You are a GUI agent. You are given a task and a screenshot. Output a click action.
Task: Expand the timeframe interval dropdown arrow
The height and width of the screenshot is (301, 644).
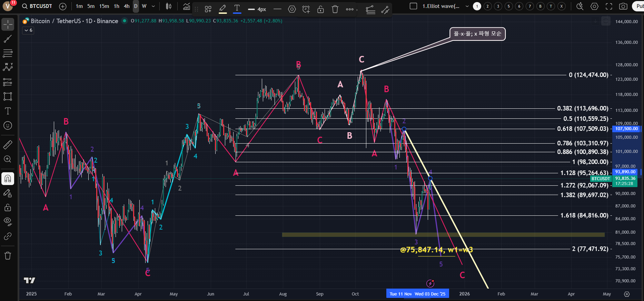pyautogui.click(x=153, y=6)
